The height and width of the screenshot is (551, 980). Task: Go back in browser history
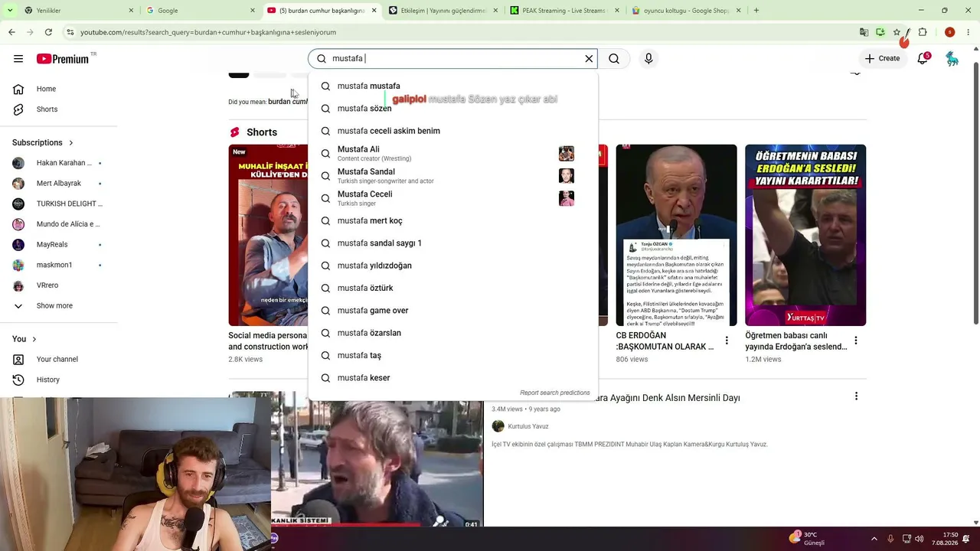[x=11, y=32]
